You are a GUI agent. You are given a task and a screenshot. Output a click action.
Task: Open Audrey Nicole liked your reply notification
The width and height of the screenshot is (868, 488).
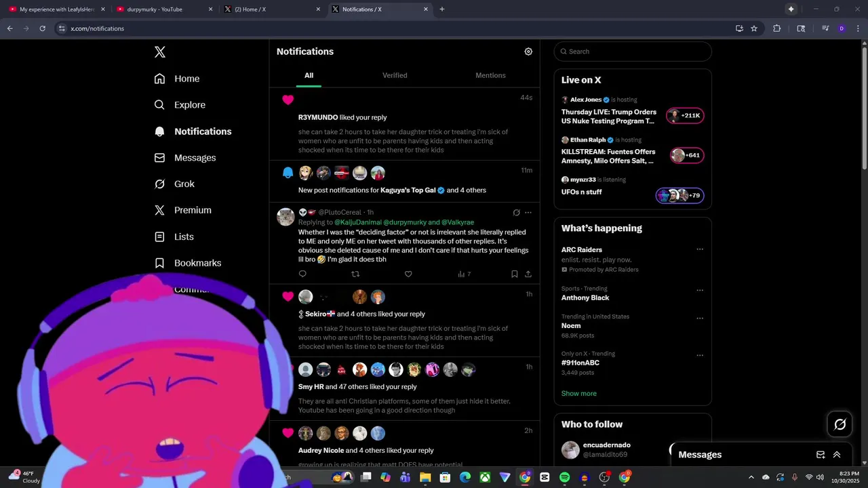pyautogui.click(x=404, y=444)
